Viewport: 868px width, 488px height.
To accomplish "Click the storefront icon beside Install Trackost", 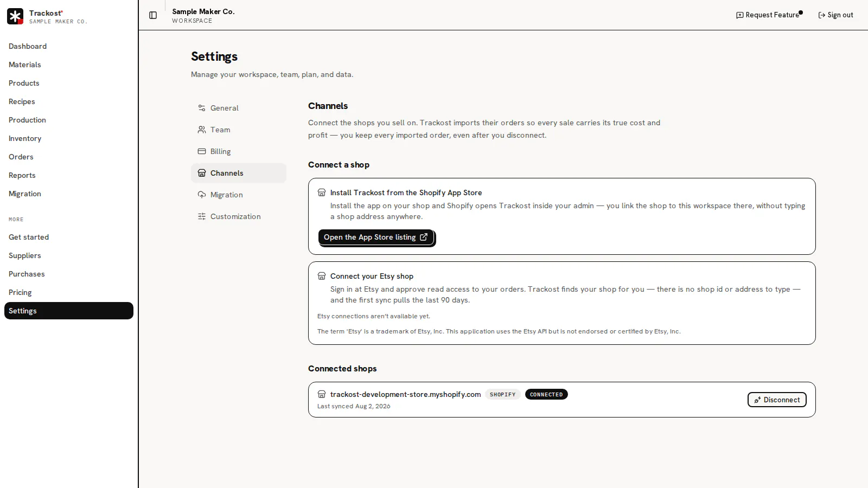I will coord(322,192).
